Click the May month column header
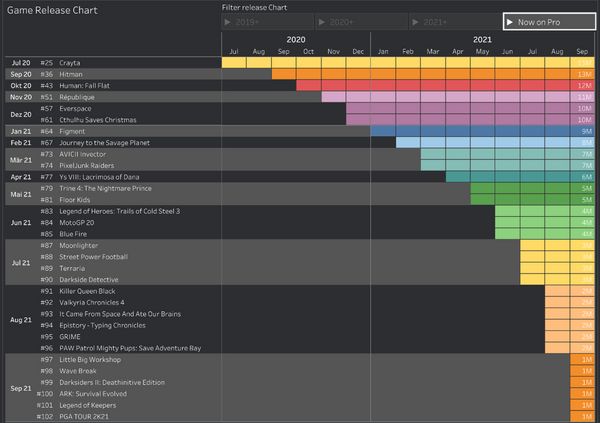The width and height of the screenshot is (600, 423). point(482,51)
